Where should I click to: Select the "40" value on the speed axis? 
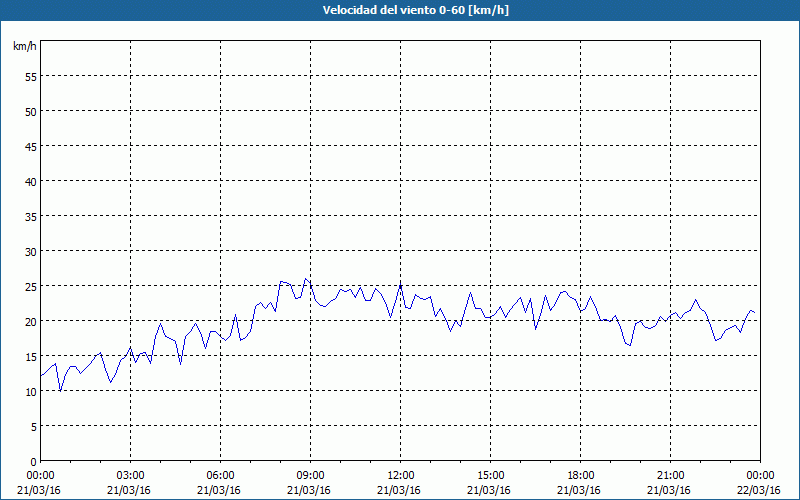(x=31, y=184)
